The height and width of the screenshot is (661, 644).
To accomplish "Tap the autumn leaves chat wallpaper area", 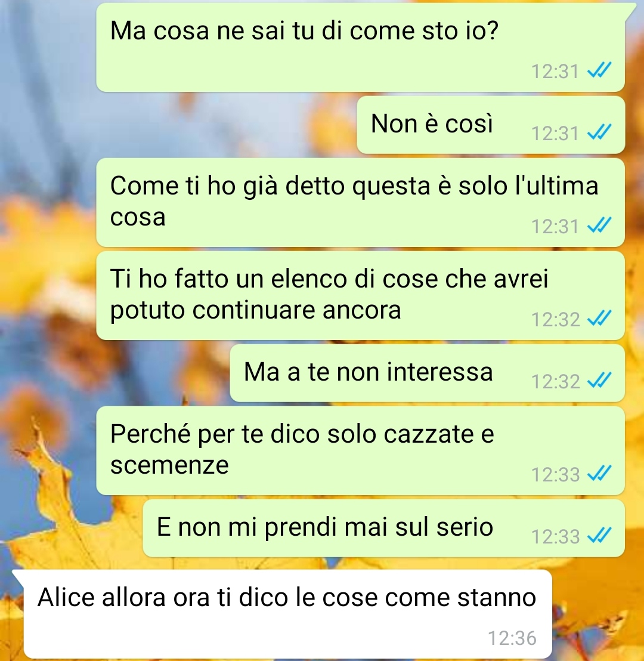I will click(x=47, y=295).
